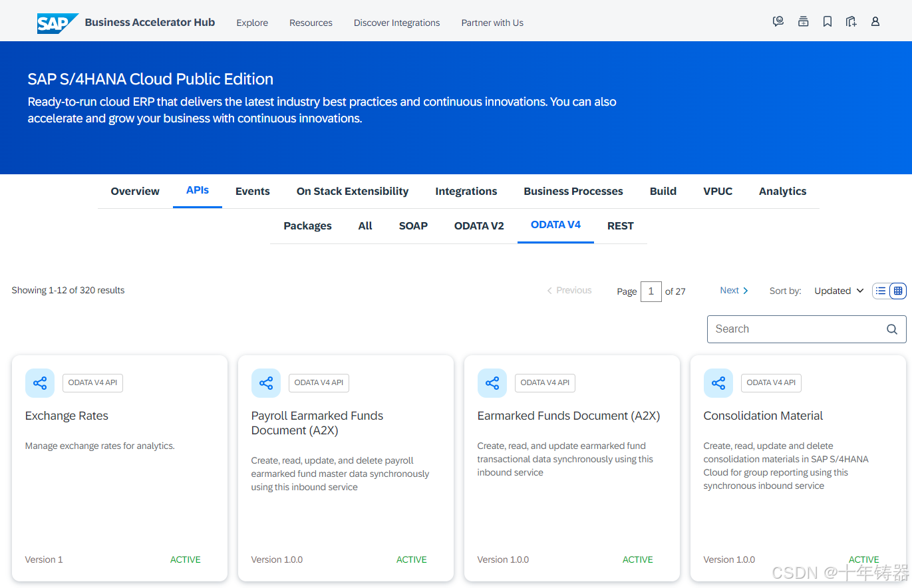Click the share icon on Earmarked Funds Document card
Screen dimensions: 912x588
(x=492, y=383)
